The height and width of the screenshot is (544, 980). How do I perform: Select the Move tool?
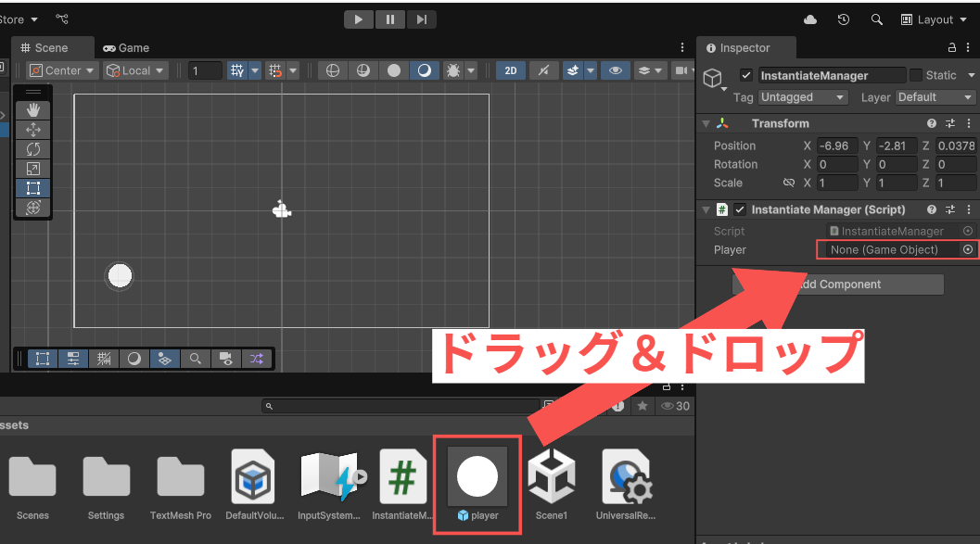coord(34,131)
